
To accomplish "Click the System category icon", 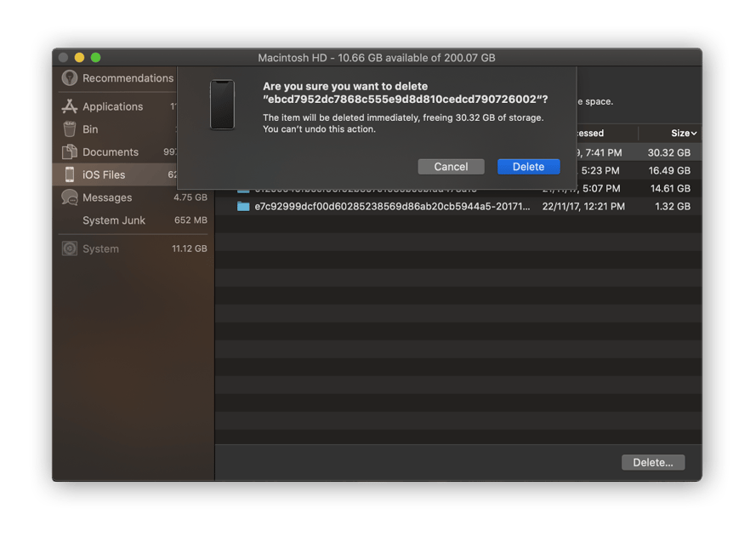I will [69, 249].
